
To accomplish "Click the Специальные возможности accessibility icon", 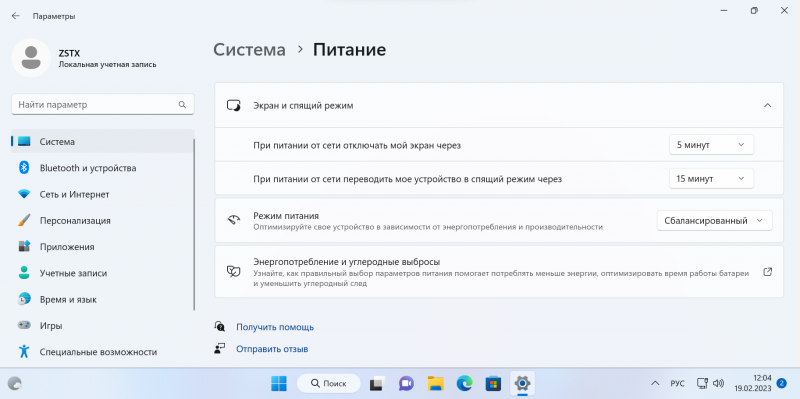I will tap(24, 352).
